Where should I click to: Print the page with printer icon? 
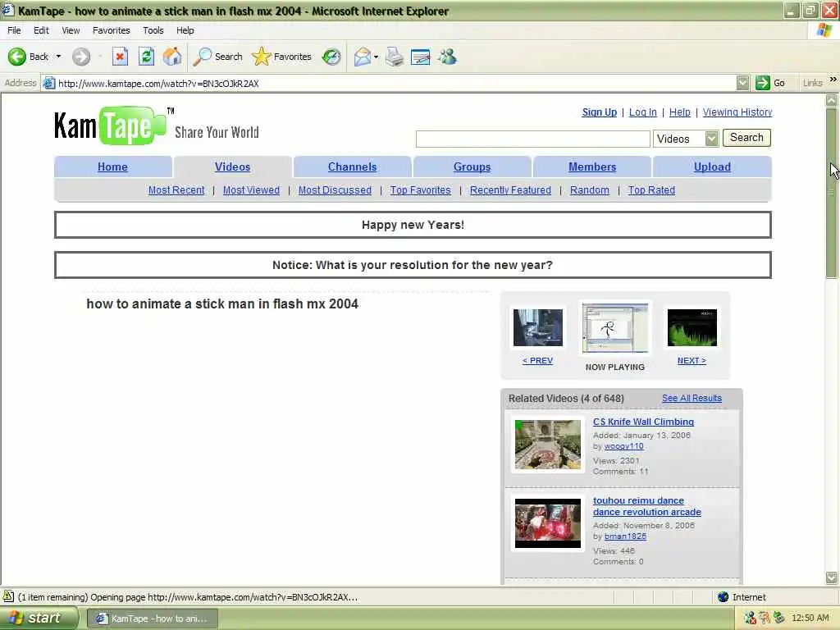tap(395, 57)
